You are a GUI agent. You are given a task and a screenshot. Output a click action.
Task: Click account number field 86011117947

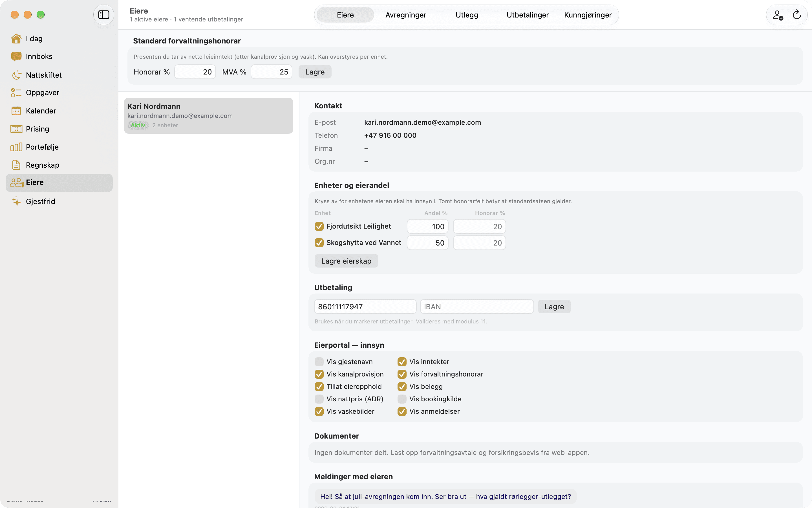pyautogui.click(x=365, y=307)
